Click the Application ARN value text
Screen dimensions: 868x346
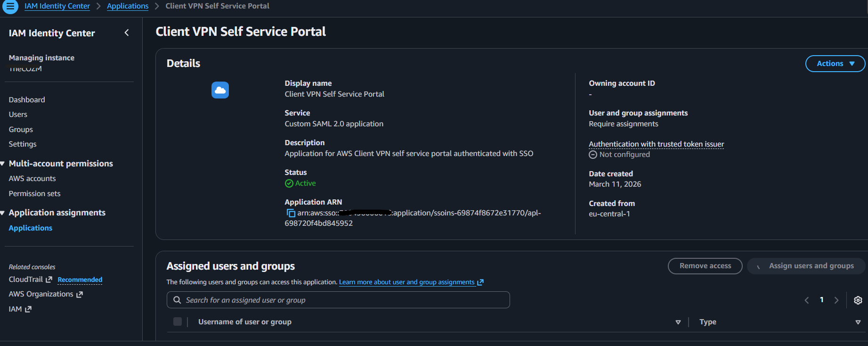tap(413, 218)
